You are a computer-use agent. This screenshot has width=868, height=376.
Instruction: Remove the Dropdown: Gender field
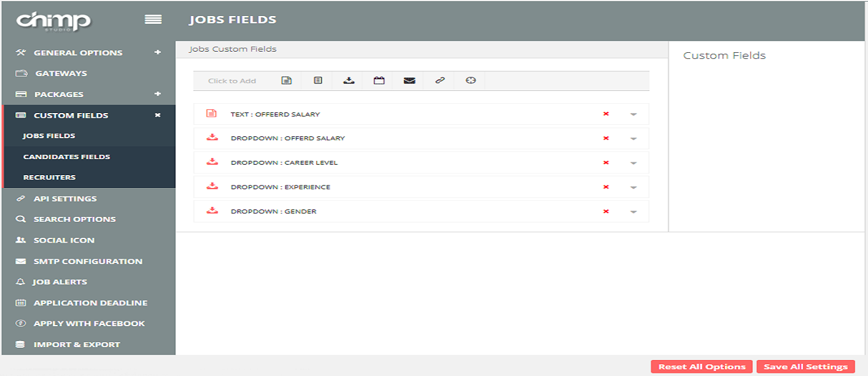606,211
